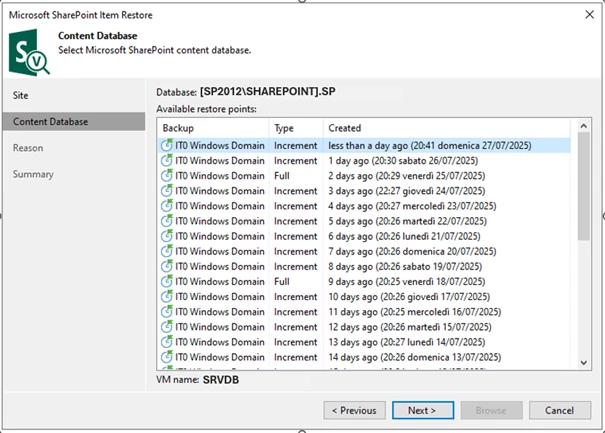
Task: Click 'Full' type cell in 25/07/2025 row
Action: point(282,176)
